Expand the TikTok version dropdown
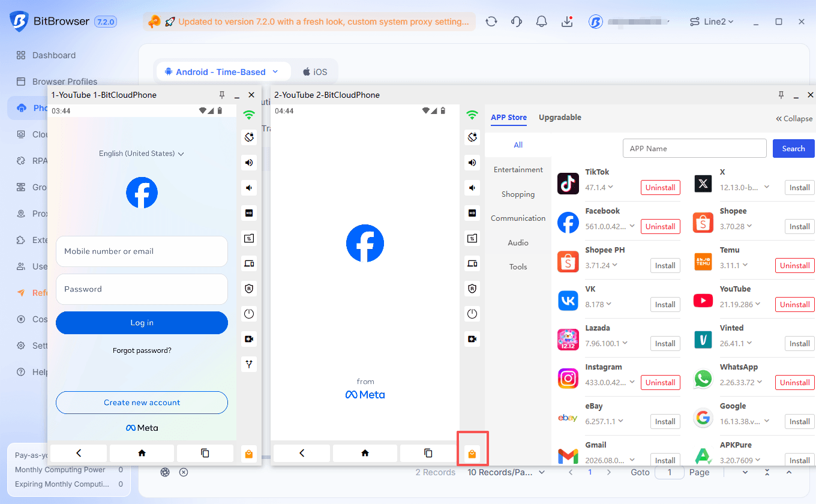The height and width of the screenshot is (504, 816). [611, 187]
